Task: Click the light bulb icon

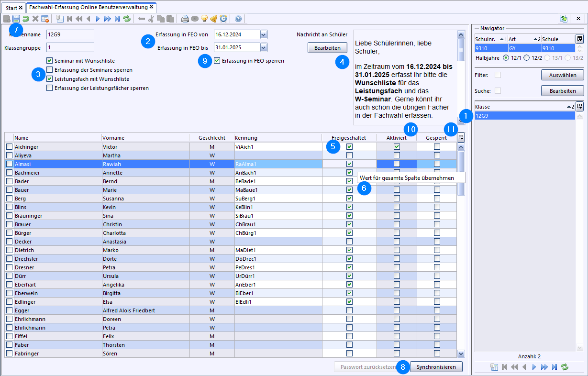Action: (x=204, y=19)
